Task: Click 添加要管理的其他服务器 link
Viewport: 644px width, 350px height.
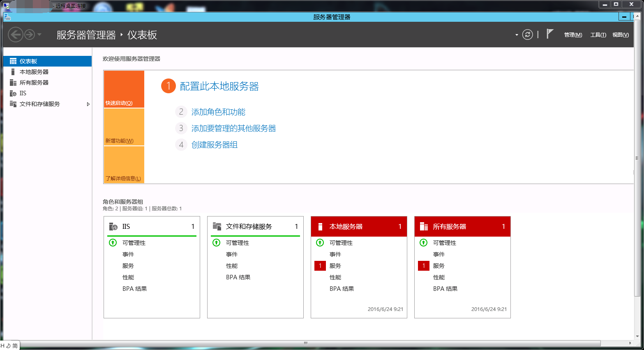Action: pos(233,128)
